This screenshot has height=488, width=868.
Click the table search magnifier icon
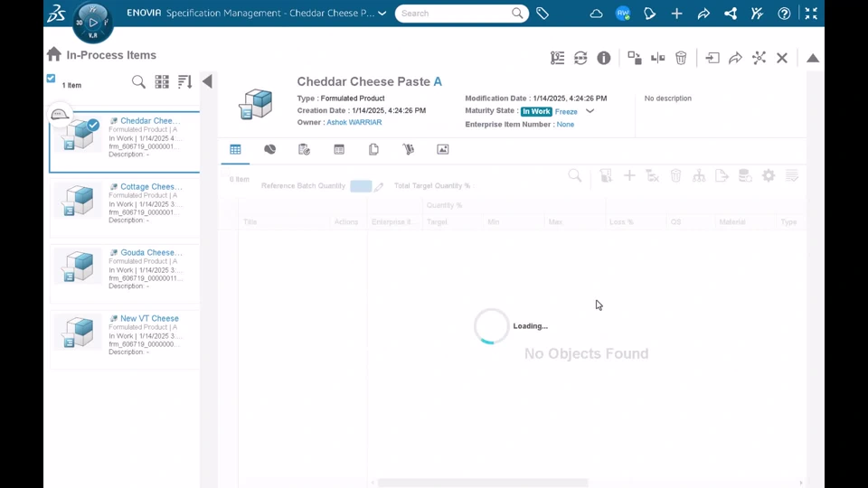(575, 176)
